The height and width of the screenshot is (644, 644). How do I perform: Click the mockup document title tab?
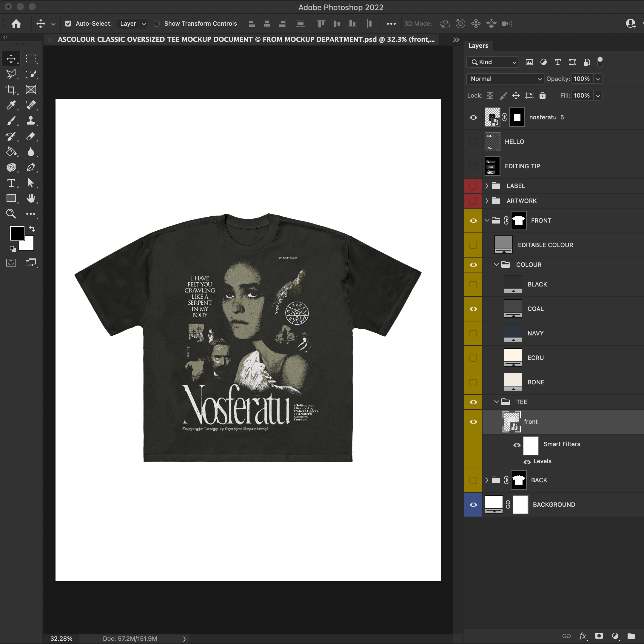[246, 40]
